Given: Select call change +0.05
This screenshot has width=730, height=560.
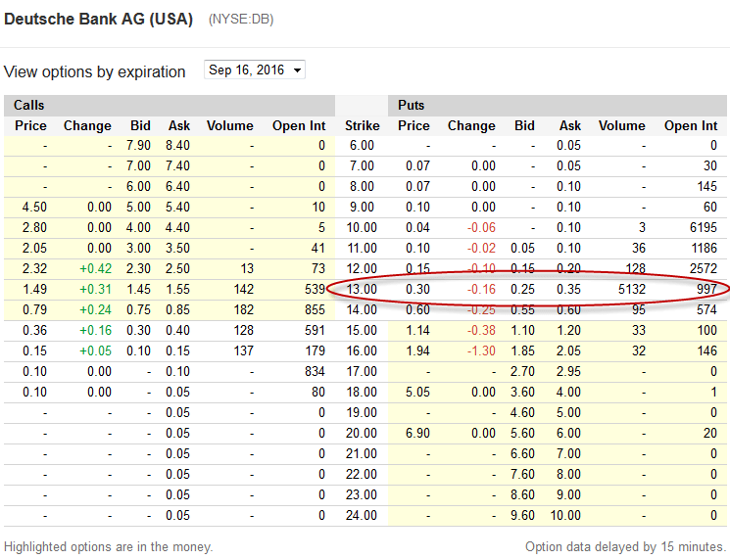Looking at the screenshot, I should coord(95,350).
